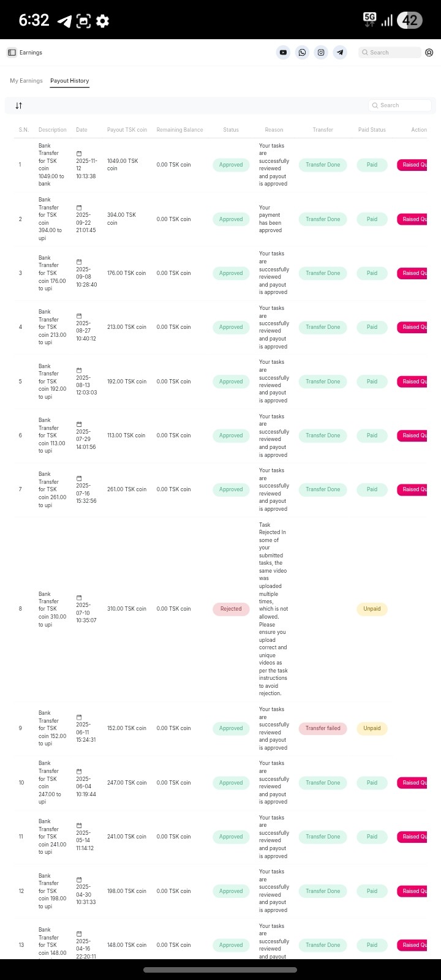Image resolution: width=441 pixels, height=980 pixels.
Task: Open the YouTube link icon
Action: tap(283, 53)
